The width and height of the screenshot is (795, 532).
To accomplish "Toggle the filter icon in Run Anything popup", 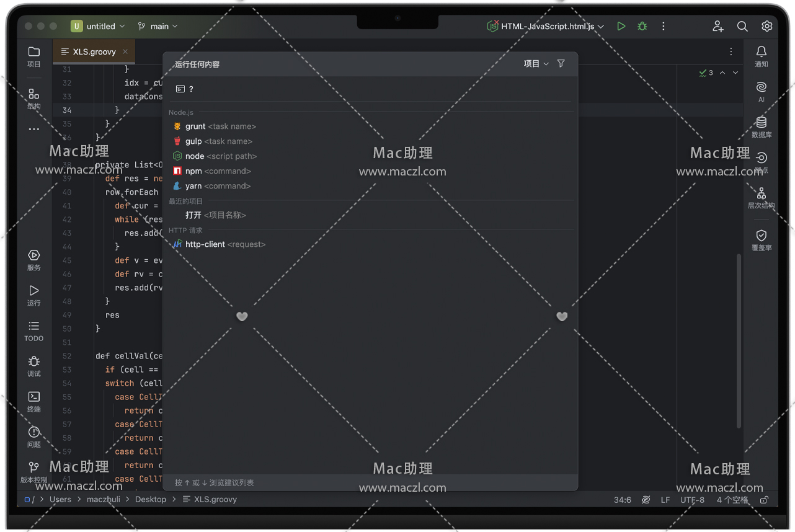I will [x=561, y=64].
